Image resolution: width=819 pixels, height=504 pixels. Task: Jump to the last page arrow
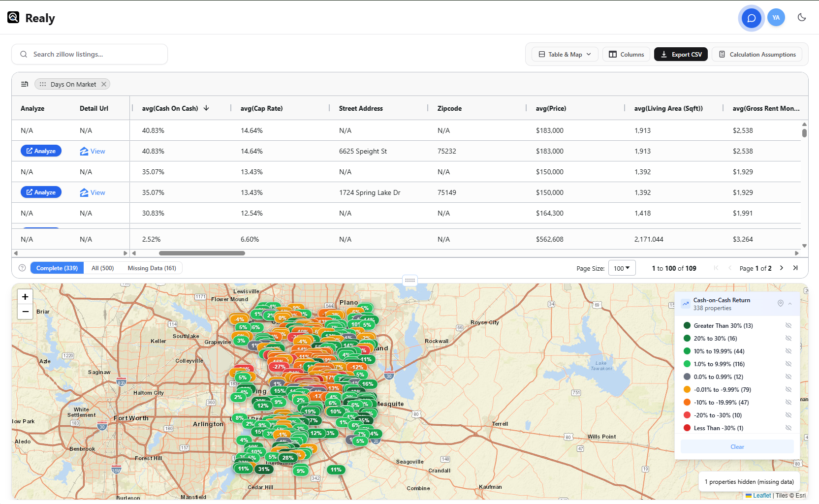pyautogui.click(x=795, y=268)
